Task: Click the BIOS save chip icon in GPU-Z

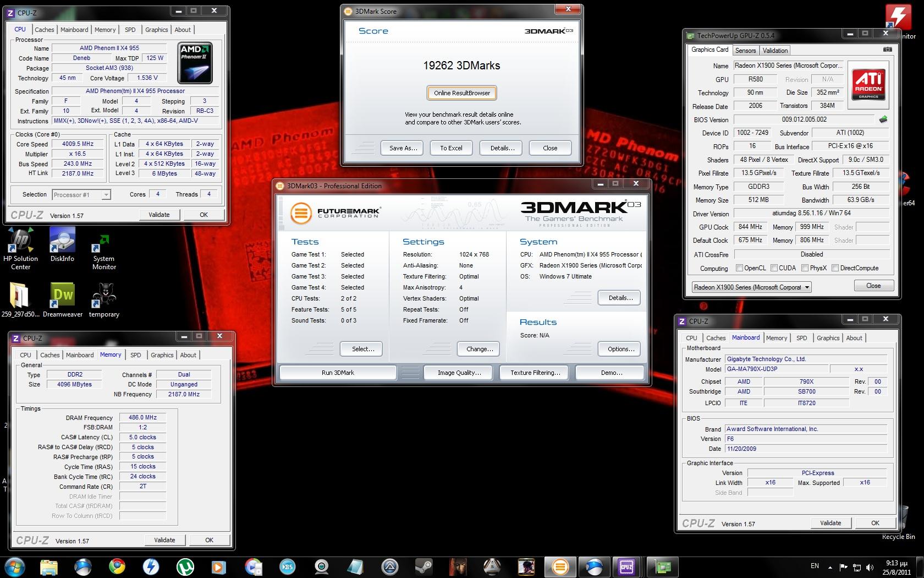Action: (883, 119)
